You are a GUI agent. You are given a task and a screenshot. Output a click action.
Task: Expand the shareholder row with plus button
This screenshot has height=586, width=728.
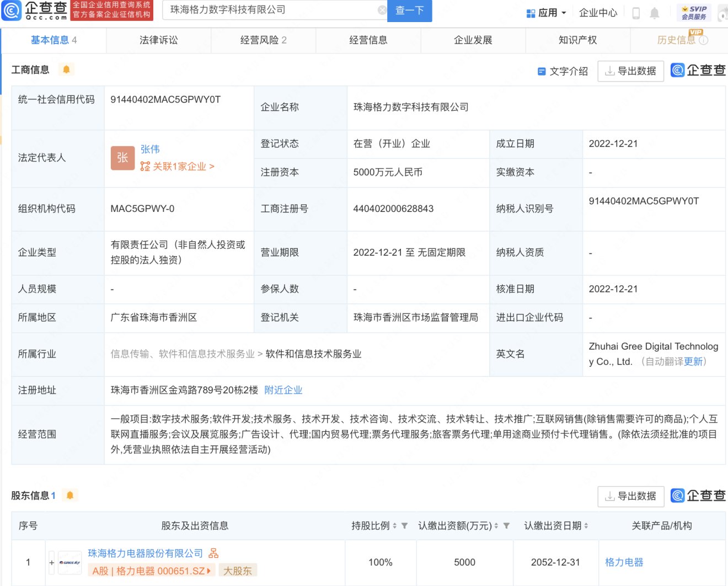[x=52, y=563]
